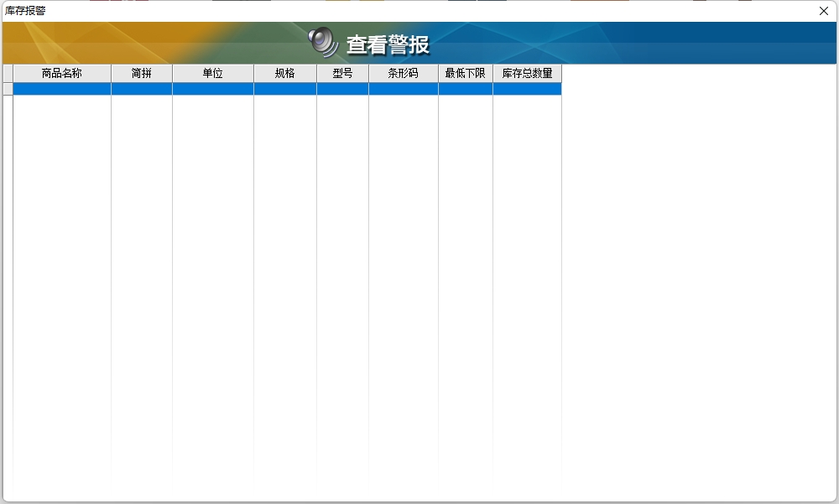Select the 商品名称 cell in highlighted row
The width and height of the screenshot is (839, 504).
point(62,89)
